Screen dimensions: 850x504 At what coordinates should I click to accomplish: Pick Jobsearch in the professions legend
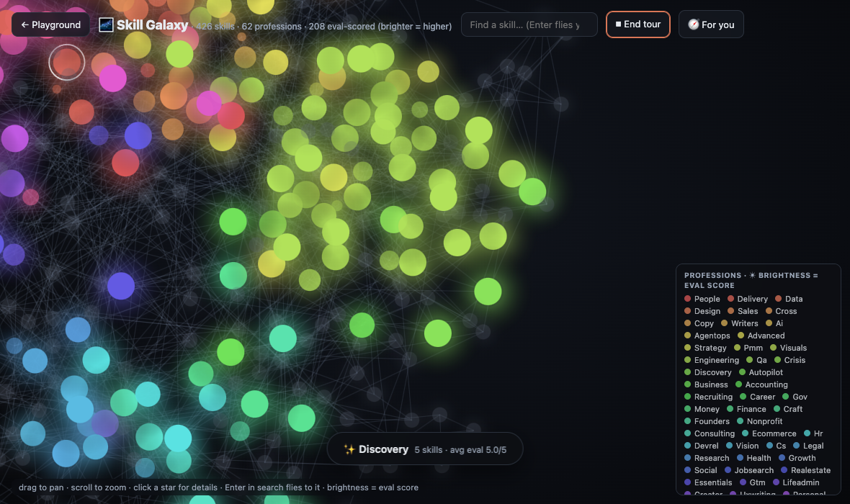[749, 470]
